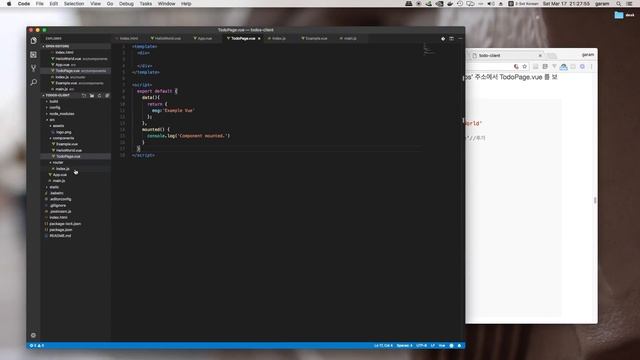The width and height of the screenshot is (640, 360).
Task: Collapse the assets folder
Action: click(x=58, y=126)
